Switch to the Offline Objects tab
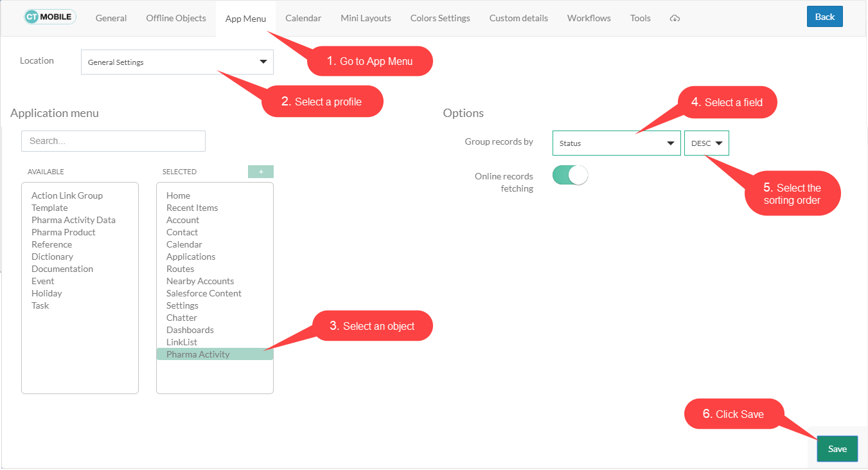The height and width of the screenshot is (470, 868). click(176, 18)
